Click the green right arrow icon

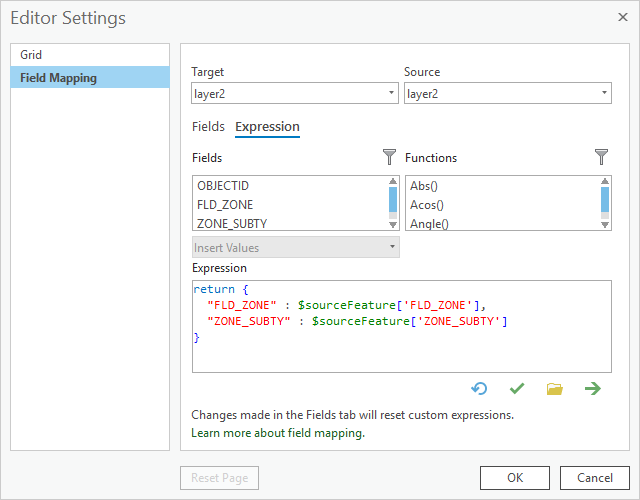(x=593, y=388)
